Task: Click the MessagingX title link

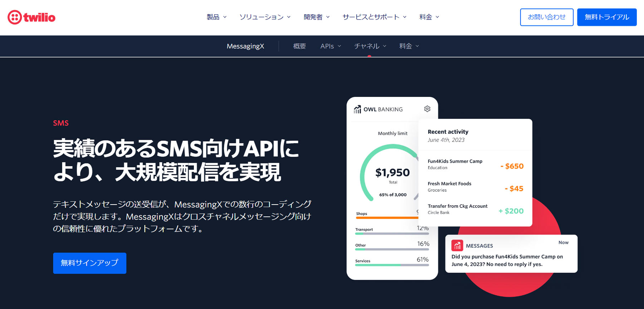Action: pos(245,46)
